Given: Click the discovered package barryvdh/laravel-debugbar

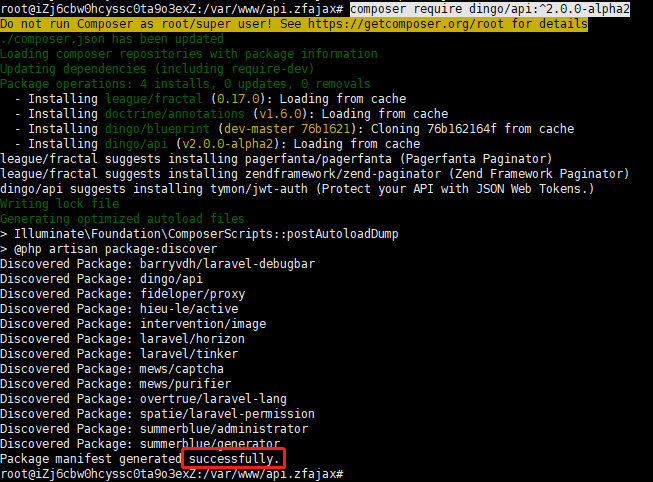Looking at the screenshot, I should (226, 264).
